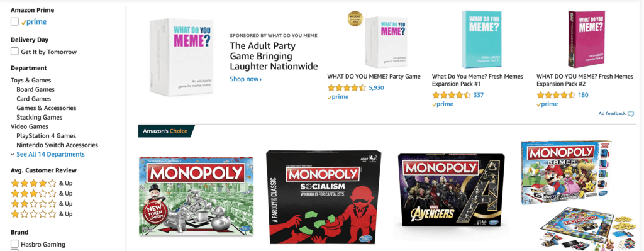Tick the Hasbro Gaming brand checkbox
The image size is (644, 251).
click(x=15, y=243)
